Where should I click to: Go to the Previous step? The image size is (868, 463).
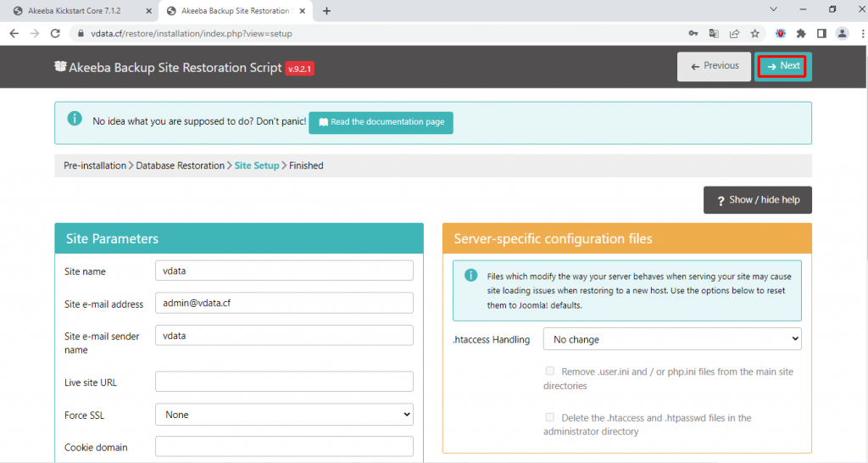(x=715, y=66)
